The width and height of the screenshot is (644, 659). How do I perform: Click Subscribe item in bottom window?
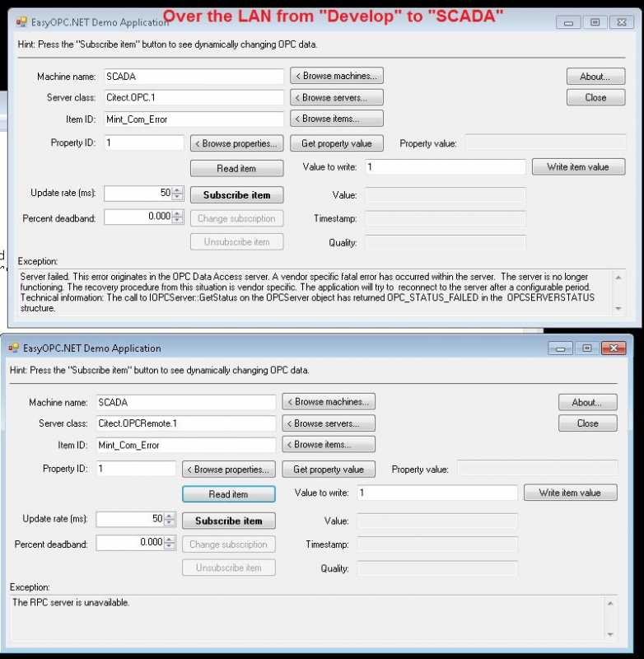click(229, 521)
